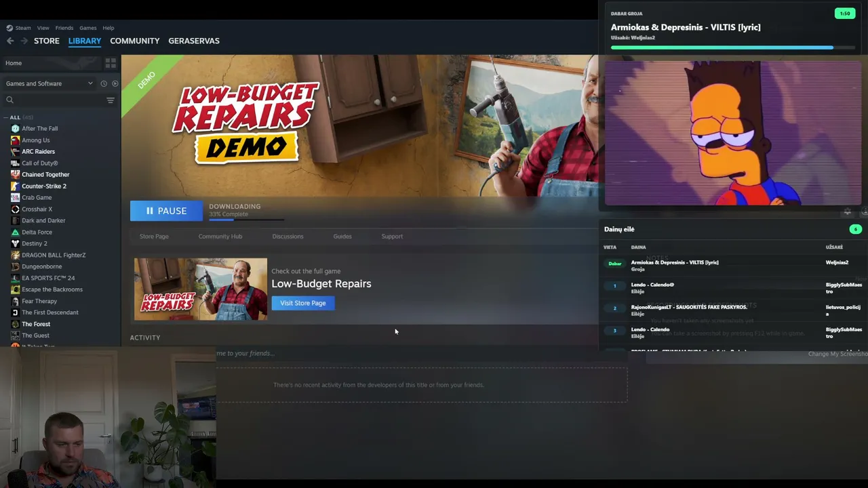The image size is (868, 488).
Task: Select The First Descendant in the library
Action: click(50, 312)
